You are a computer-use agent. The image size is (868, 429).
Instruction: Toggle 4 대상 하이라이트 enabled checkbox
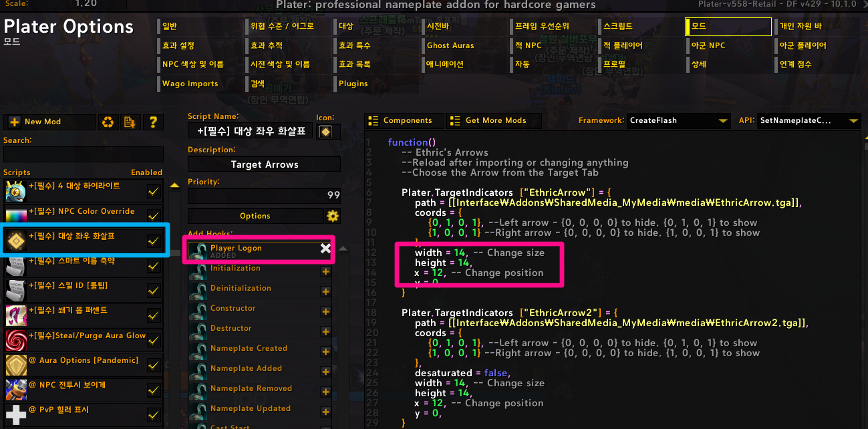pyautogui.click(x=154, y=192)
